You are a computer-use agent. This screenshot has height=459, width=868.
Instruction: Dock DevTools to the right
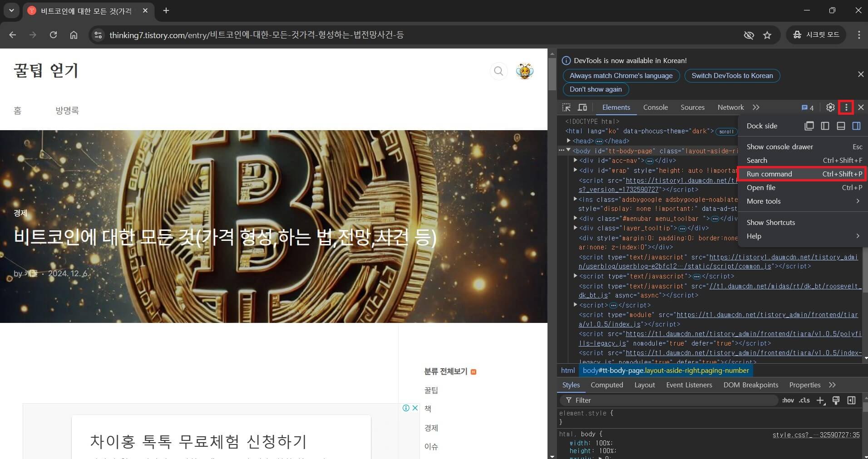tap(856, 126)
